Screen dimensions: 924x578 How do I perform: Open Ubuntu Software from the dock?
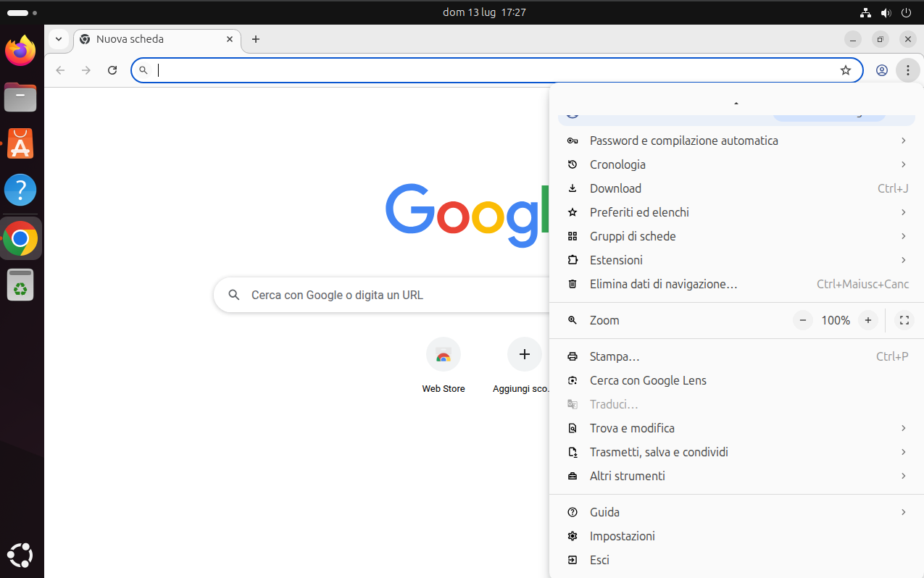point(20,143)
